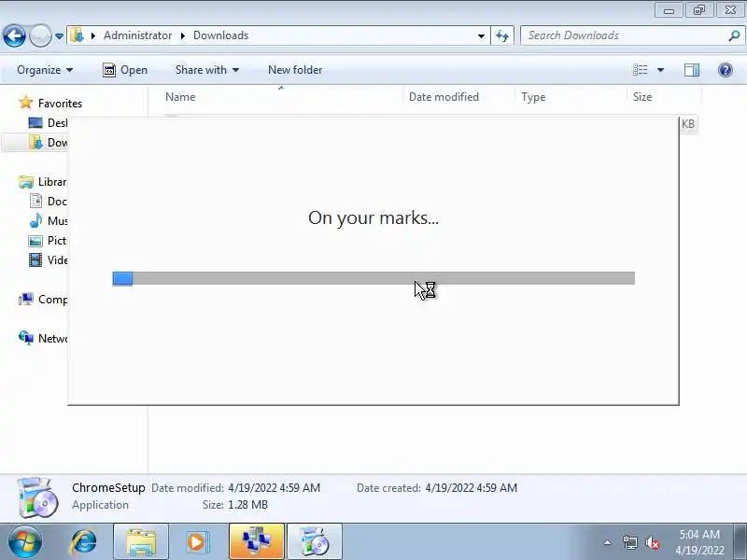
Task: Minimize the Explorer window
Action: [669, 10]
